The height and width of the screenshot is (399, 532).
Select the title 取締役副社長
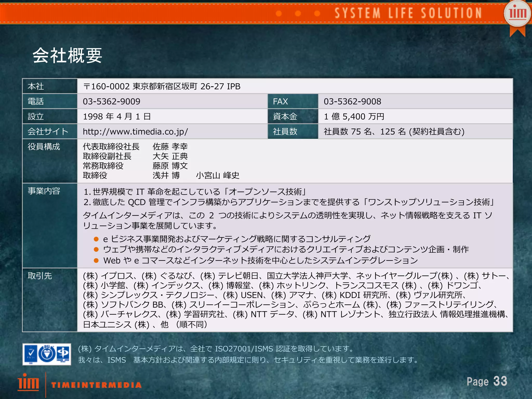pos(107,156)
